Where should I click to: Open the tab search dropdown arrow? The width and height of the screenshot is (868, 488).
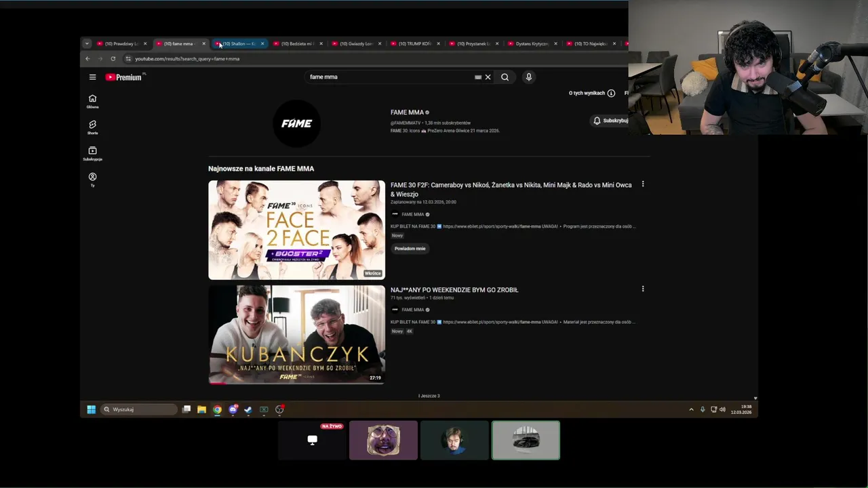coord(87,44)
